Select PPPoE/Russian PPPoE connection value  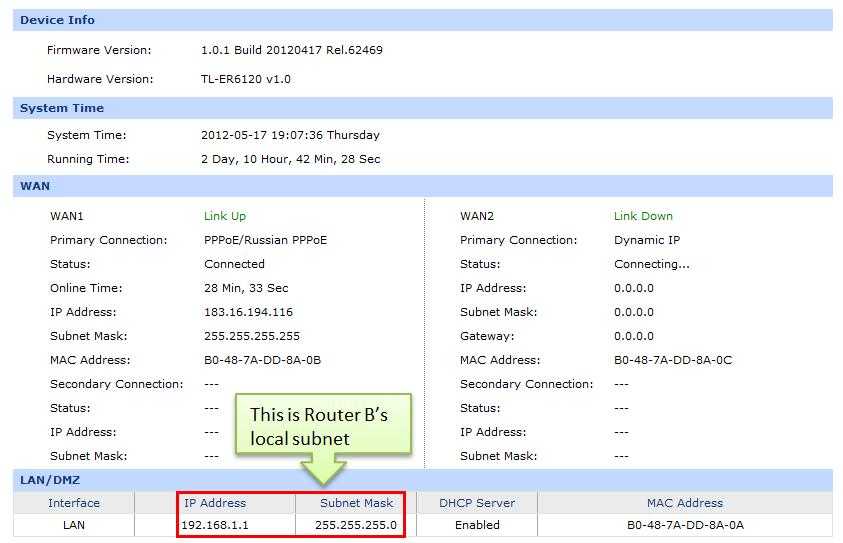pyautogui.click(x=266, y=240)
